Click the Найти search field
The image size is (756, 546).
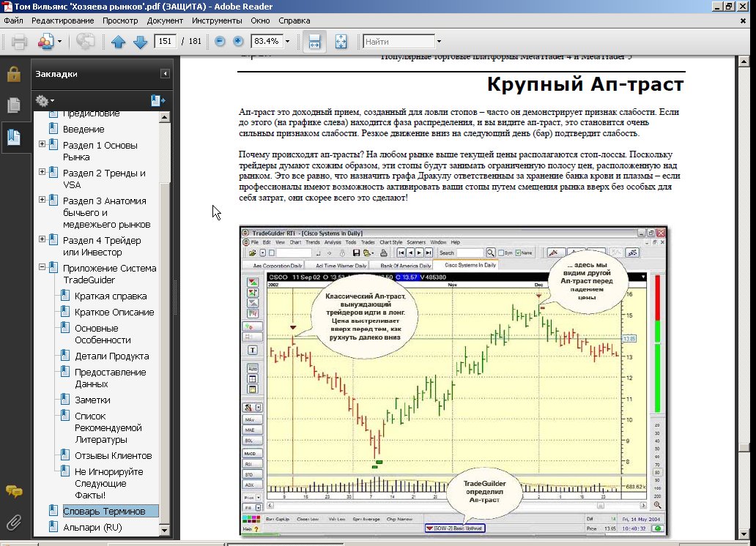(398, 42)
